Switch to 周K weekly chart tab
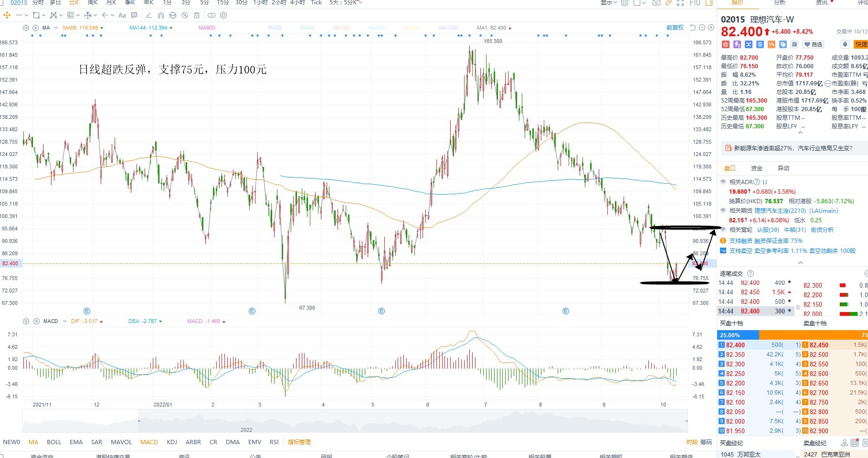The image size is (868, 458). (x=93, y=2)
